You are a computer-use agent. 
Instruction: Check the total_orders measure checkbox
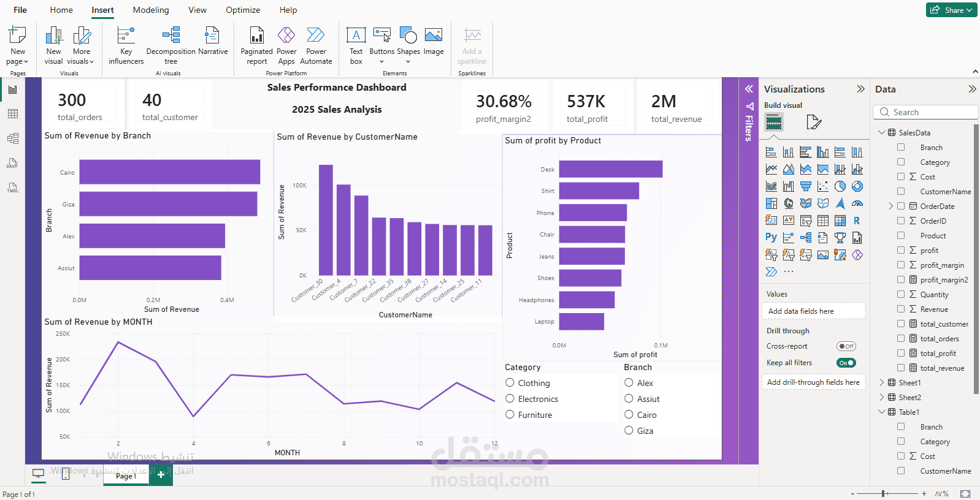901,339
